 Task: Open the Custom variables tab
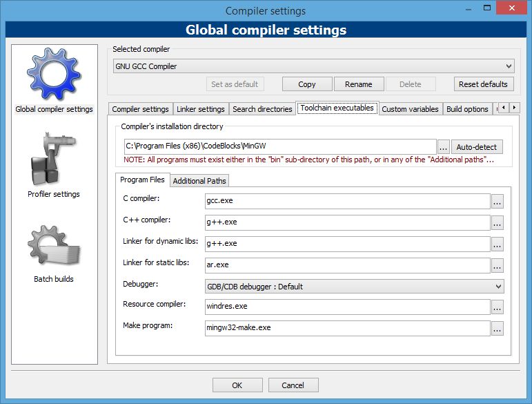[x=410, y=109]
